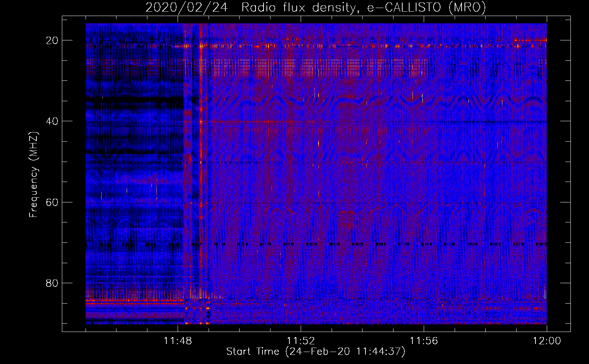Click the 60 MHz frequency tick label
This screenshot has width=589, height=364.
52,202
